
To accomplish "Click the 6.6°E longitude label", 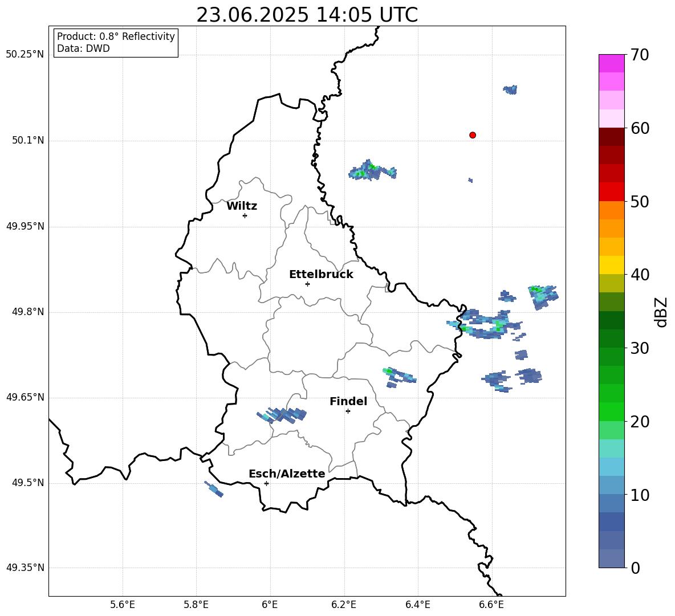I will (491, 605).
